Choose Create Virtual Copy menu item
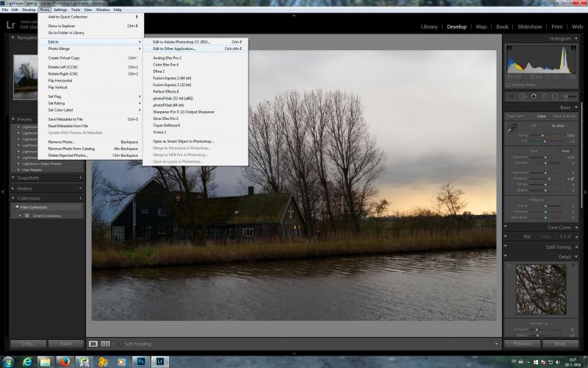This screenshot has height=368, width=588. pyautogui.click(x=90, y=58)
